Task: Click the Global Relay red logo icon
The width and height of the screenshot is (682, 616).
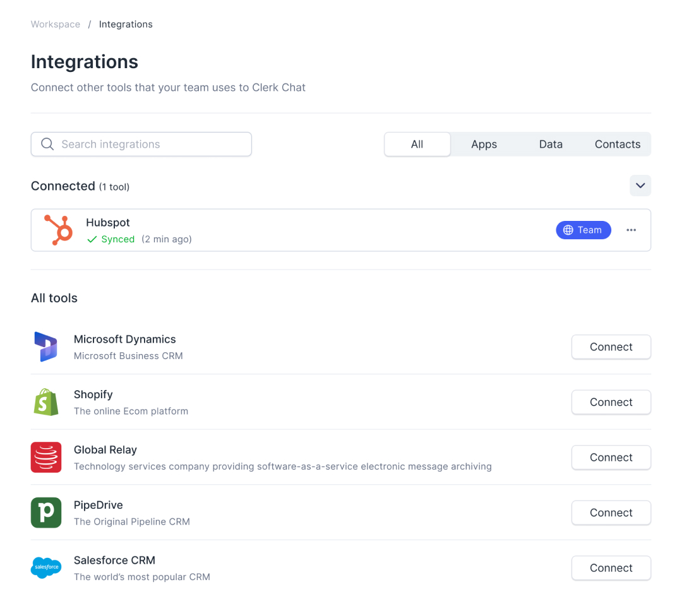Action: 46,458
